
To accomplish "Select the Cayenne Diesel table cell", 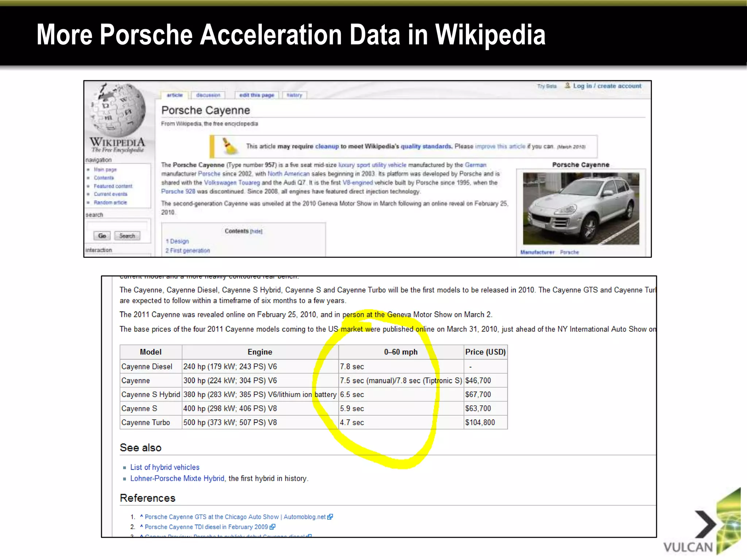I will point(151,366).
